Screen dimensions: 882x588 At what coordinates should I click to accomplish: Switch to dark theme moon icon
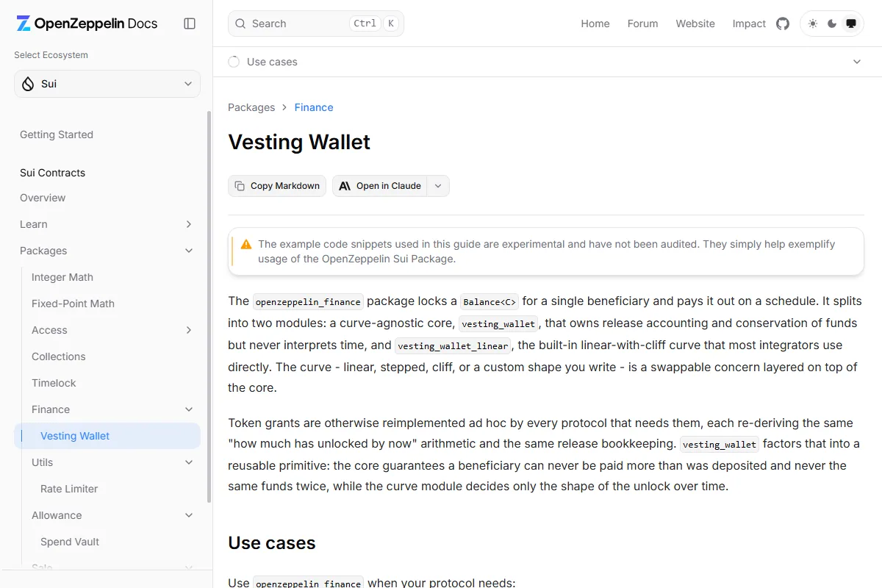pyautogui.click(x=832, y=24)
